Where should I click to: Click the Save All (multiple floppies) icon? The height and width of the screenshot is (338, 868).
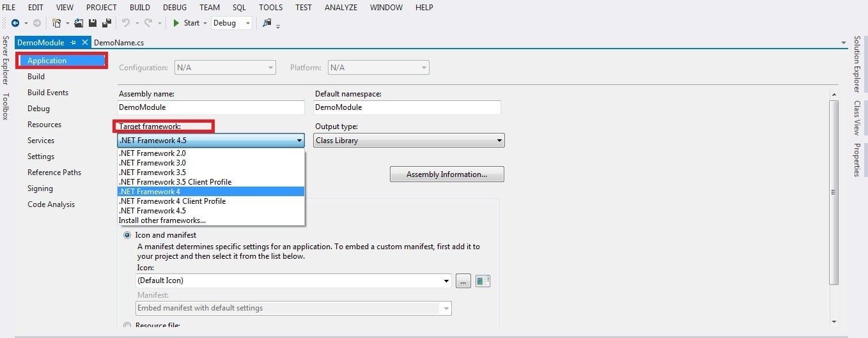tap(105, 23)
